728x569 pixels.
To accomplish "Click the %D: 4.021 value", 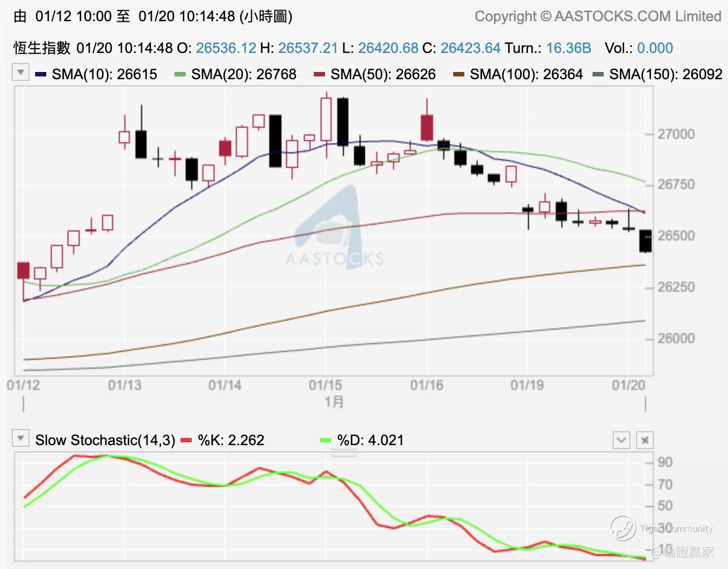I will click(370, 440).
